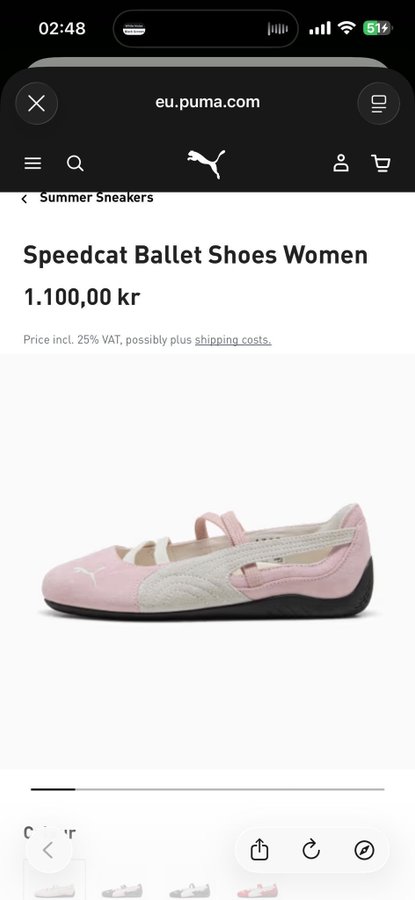Tap the pink Speedcat shoe product image
The image size is (415, 900).
point(207,561)
